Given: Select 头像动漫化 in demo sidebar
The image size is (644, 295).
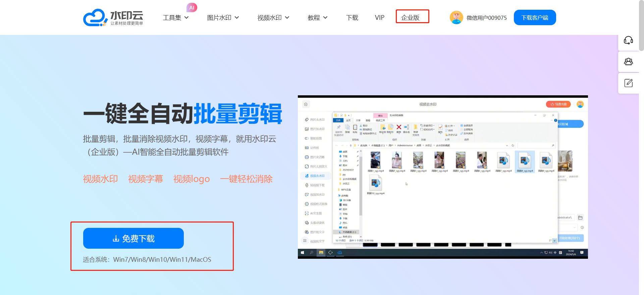Looking at the screenshot, I should (315, 223).
